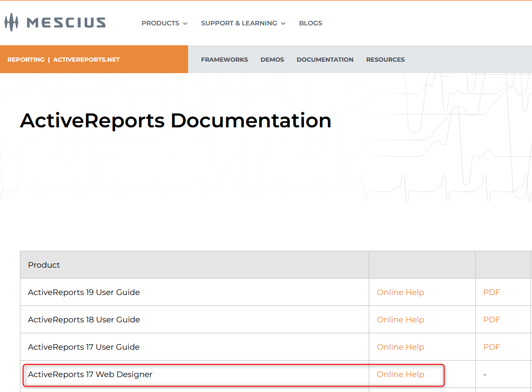Click the MESCIUS logo
This screenshot has width=532, height=392.
[55, 22]
